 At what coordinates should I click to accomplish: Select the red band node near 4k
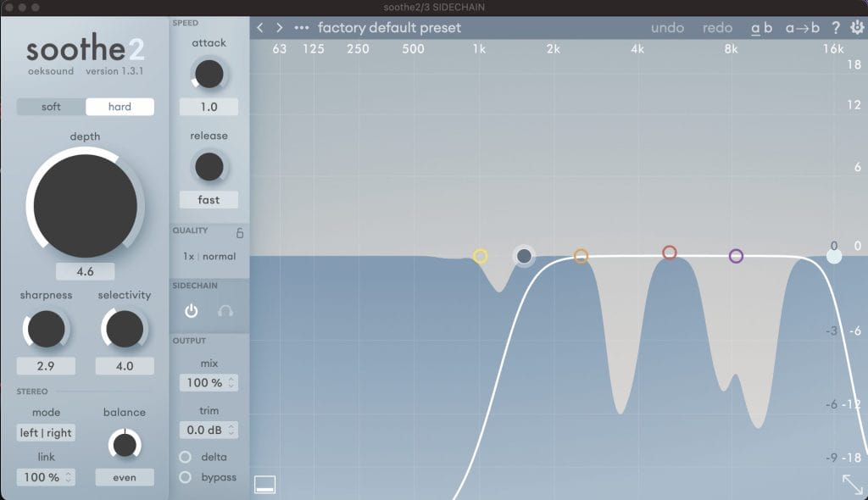(x=670, y=253)
